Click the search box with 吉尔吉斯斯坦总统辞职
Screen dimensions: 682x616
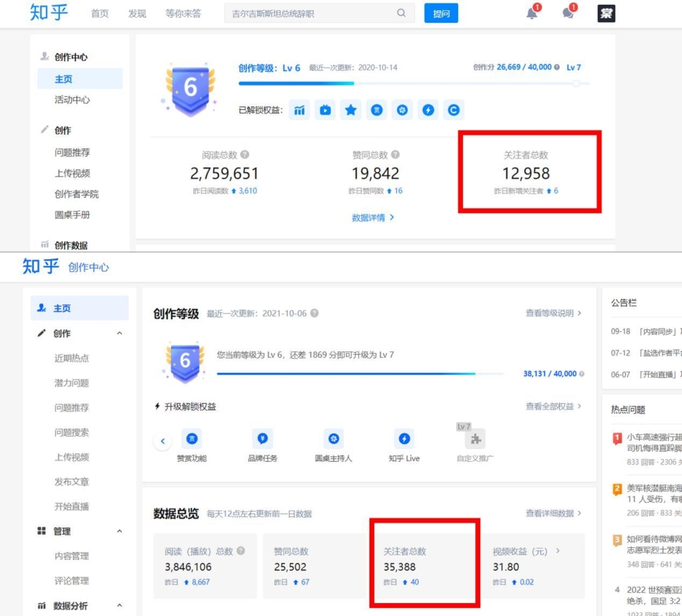point(319,13)
